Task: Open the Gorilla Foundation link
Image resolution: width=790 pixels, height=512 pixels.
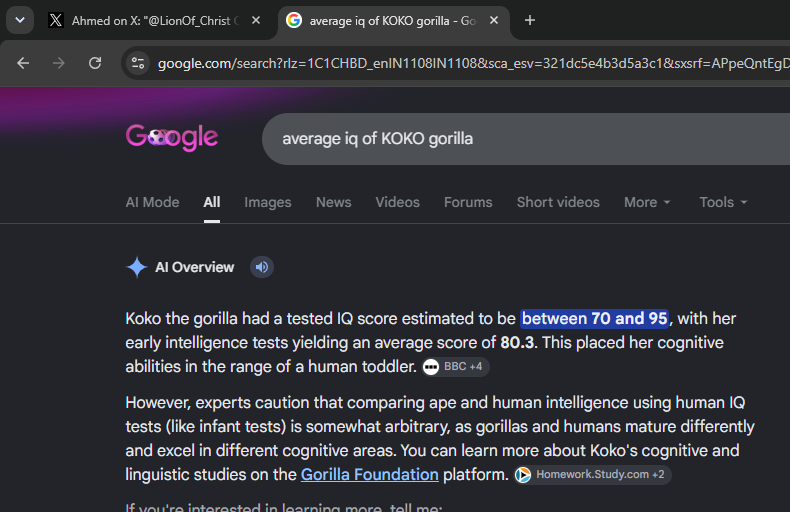Action: coord(370,474)
